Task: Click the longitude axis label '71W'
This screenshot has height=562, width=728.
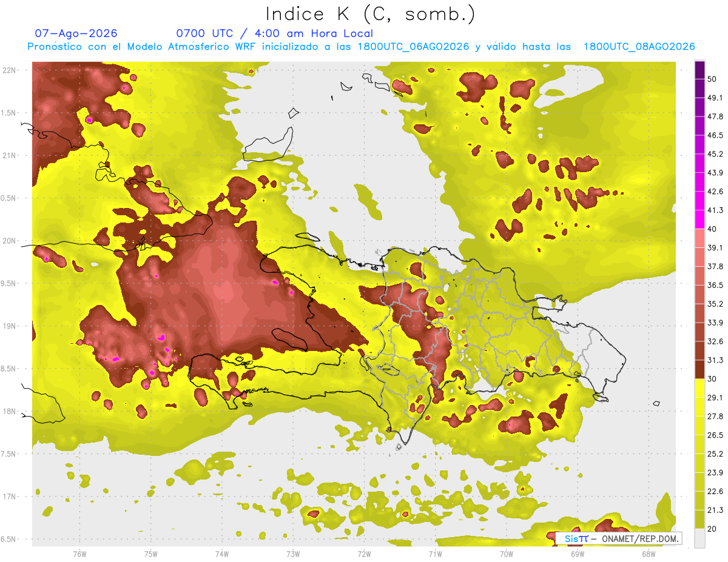Action: pyautogui.click(x=435, y=554)
